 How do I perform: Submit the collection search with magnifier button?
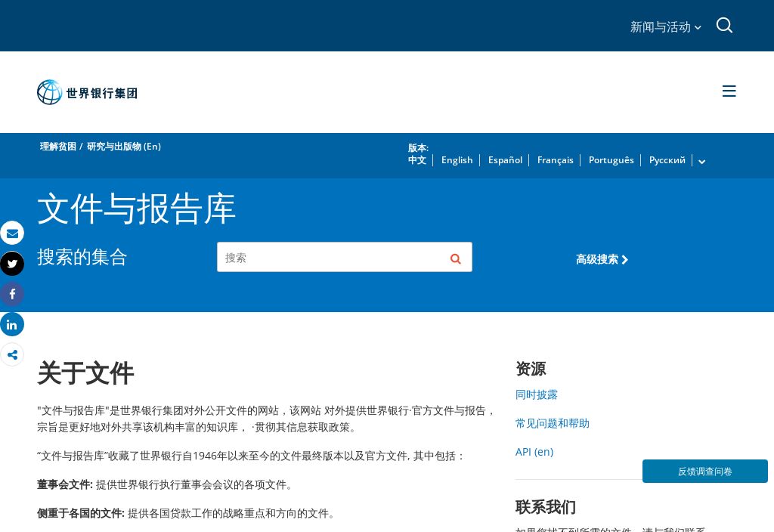tap(455, 258)
